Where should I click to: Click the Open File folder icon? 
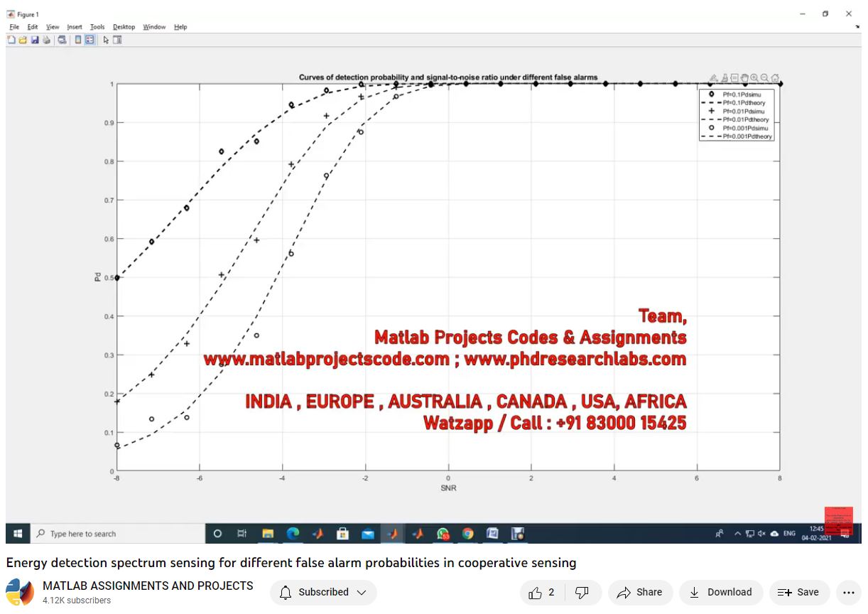(23, 40)
